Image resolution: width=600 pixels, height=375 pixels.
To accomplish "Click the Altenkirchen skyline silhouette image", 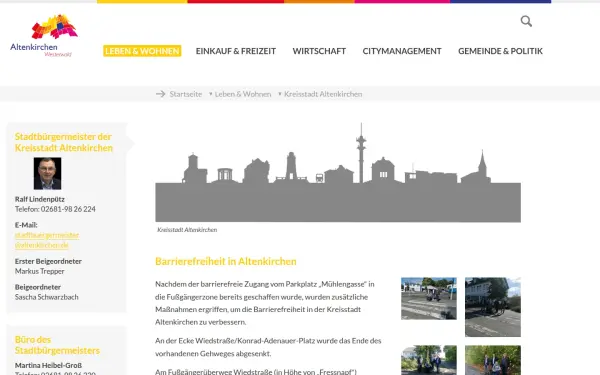I will [x=338, y=172].
